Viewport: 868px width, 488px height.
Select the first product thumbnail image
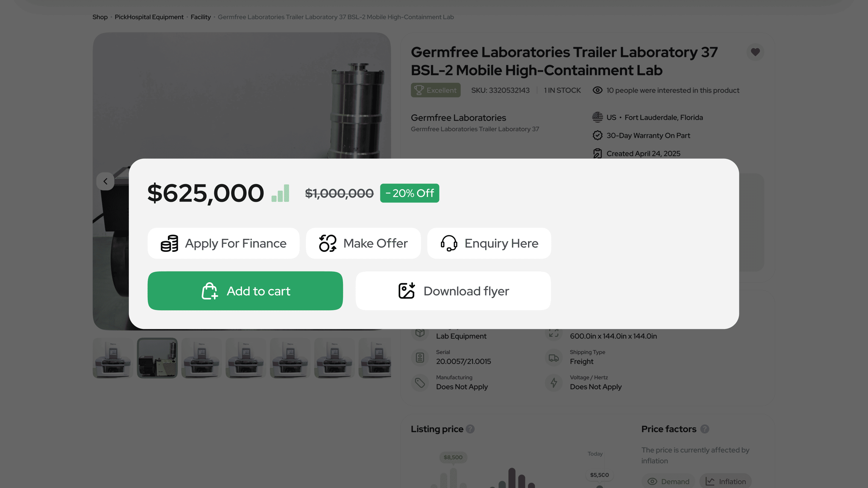(x=113, y=358)
